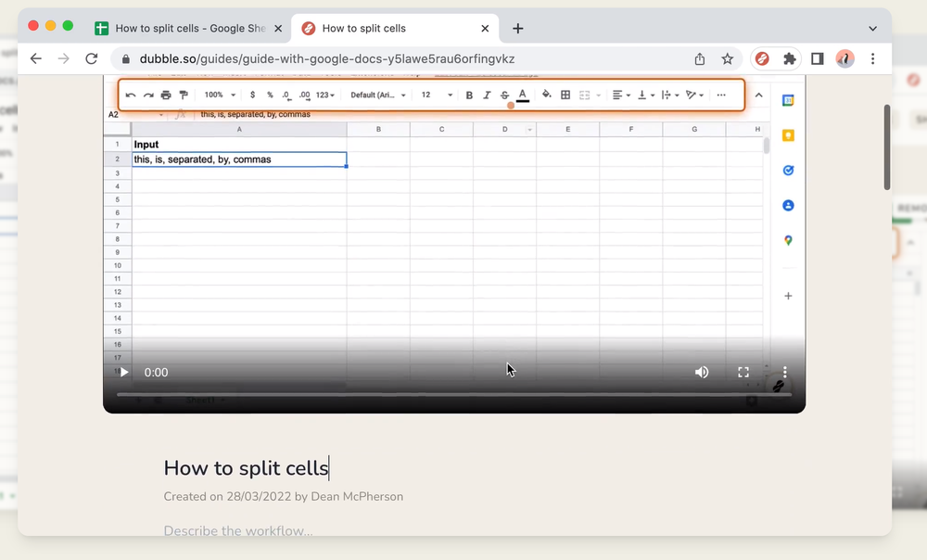The width and height of the screenshot is (927, 560).
Task: Click the Increase decimal places icon
Action: 304,95
